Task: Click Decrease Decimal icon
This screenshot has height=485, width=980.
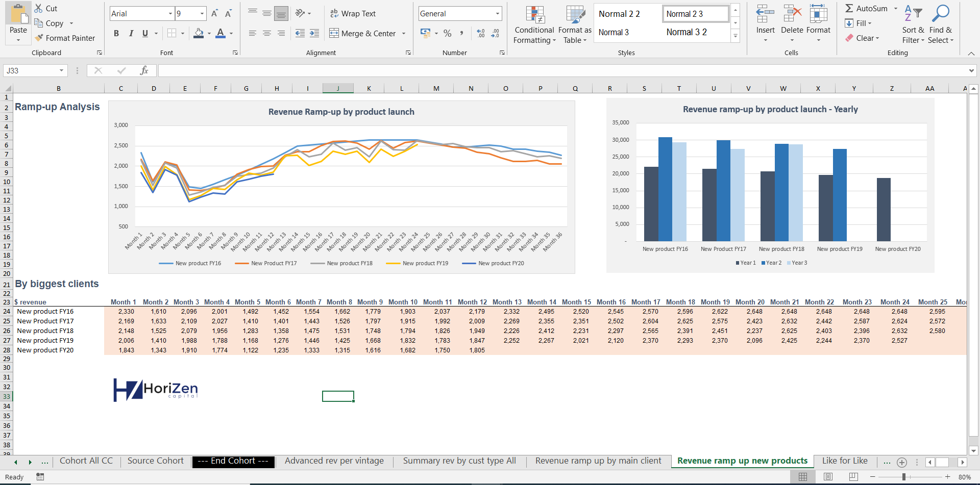Action: pos(495,33)
